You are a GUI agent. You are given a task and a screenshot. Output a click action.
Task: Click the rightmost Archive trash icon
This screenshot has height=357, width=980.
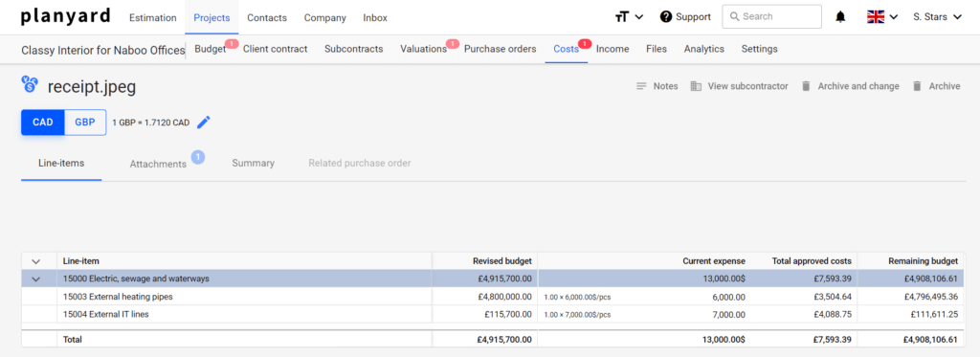click(917, 86)
